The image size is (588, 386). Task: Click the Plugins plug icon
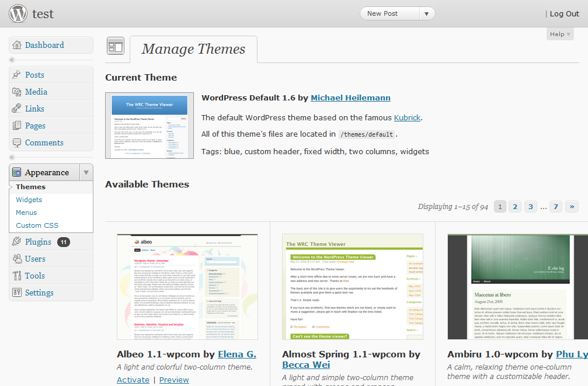point(16,242)
